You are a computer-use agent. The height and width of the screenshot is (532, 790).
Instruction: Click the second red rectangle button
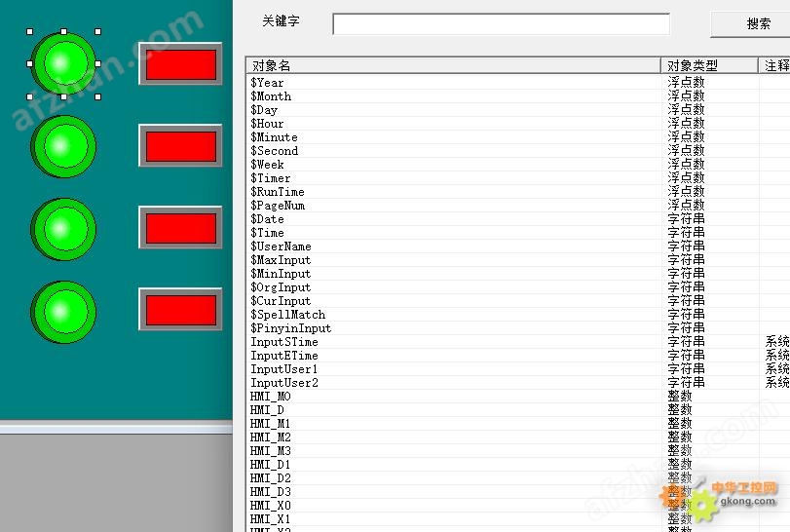click(x=180, y=146)
